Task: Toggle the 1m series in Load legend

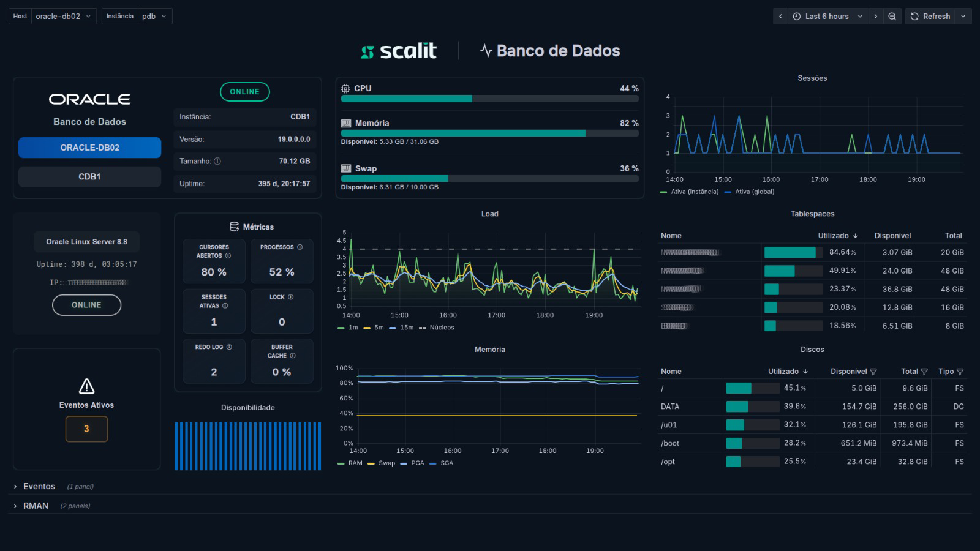Action: tap(348, 328)
